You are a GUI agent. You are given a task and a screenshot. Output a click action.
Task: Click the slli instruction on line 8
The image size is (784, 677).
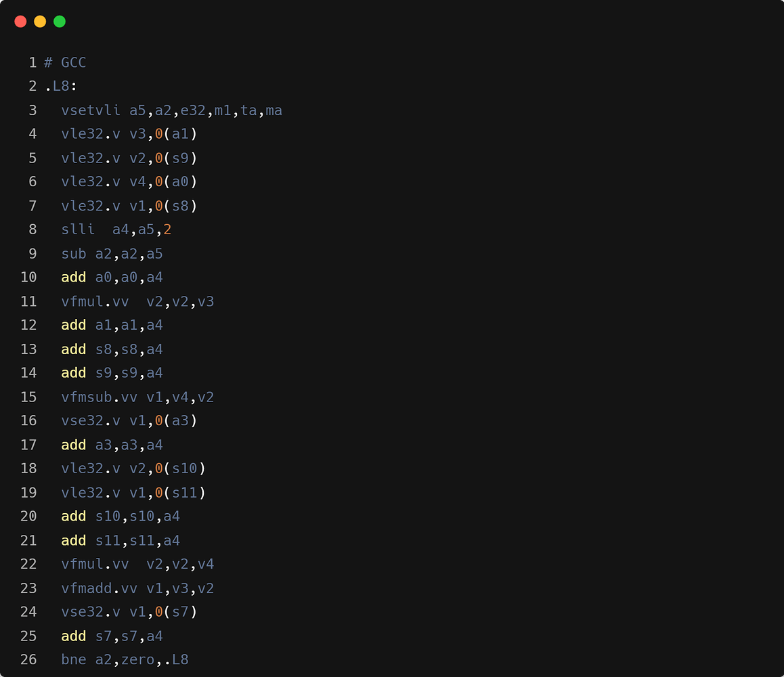[78, 230]
